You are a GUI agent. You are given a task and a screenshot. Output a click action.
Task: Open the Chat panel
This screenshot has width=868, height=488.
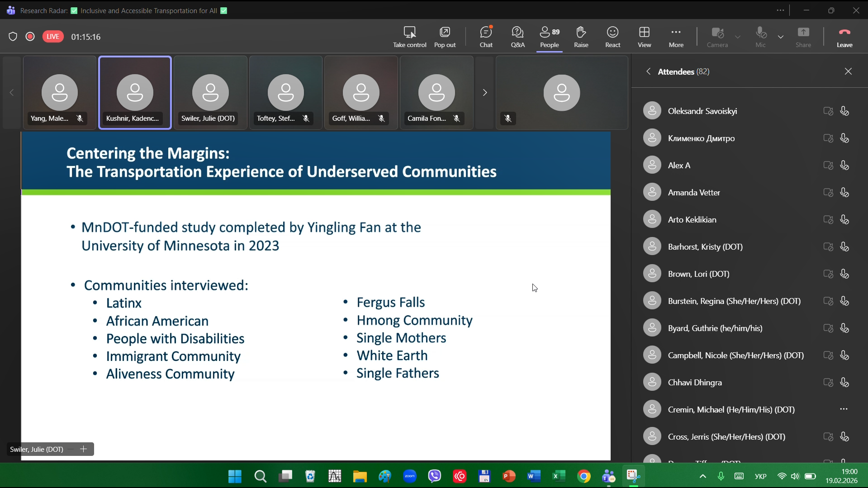coord(486,37)
